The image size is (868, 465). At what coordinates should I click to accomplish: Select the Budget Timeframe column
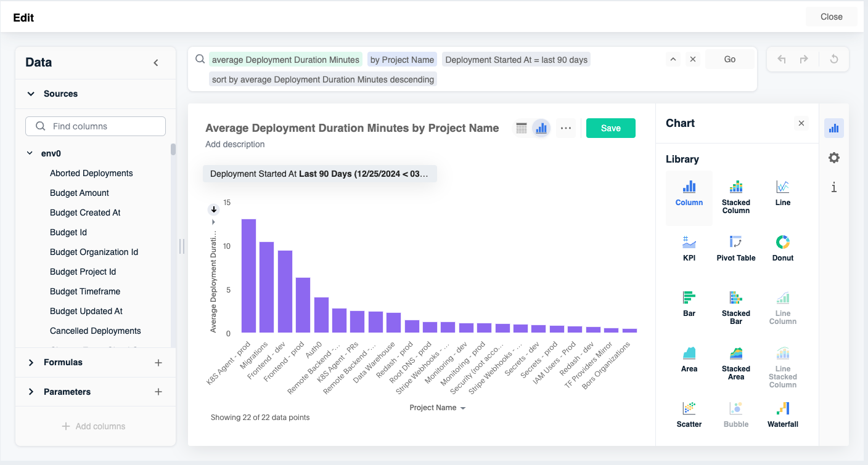coord(85,291)
